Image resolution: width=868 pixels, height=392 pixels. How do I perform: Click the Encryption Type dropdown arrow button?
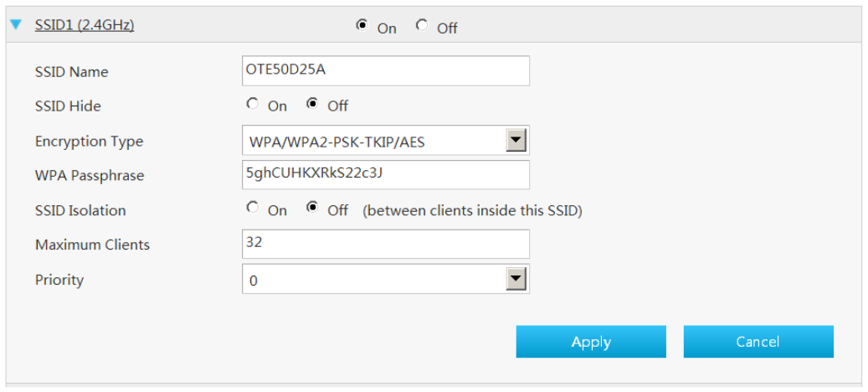coord(516,140)
